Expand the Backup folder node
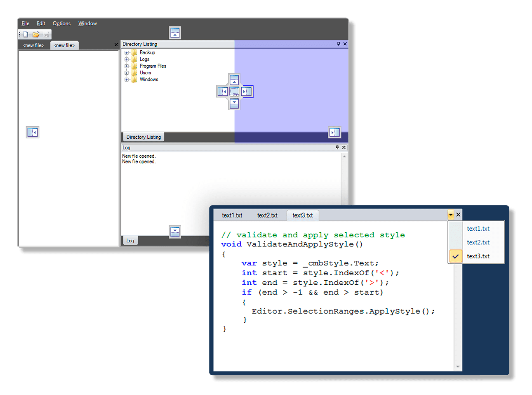 (127, 52)
